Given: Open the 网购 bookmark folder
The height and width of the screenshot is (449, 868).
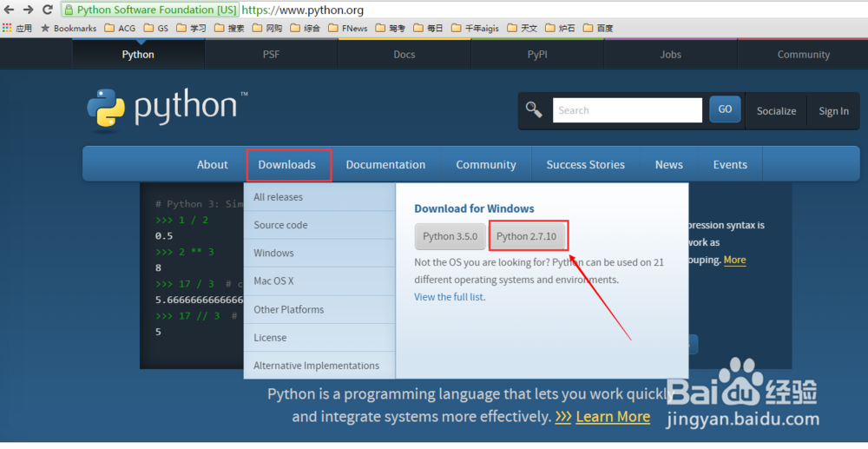Looking at the screenshot, I should click(x=266, y=28).
